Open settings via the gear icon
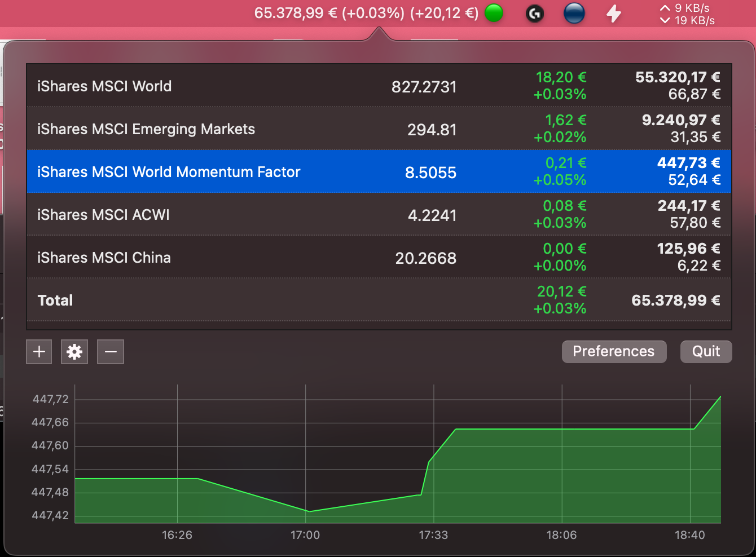Screen dimensions: 756x557 [74, 352]
